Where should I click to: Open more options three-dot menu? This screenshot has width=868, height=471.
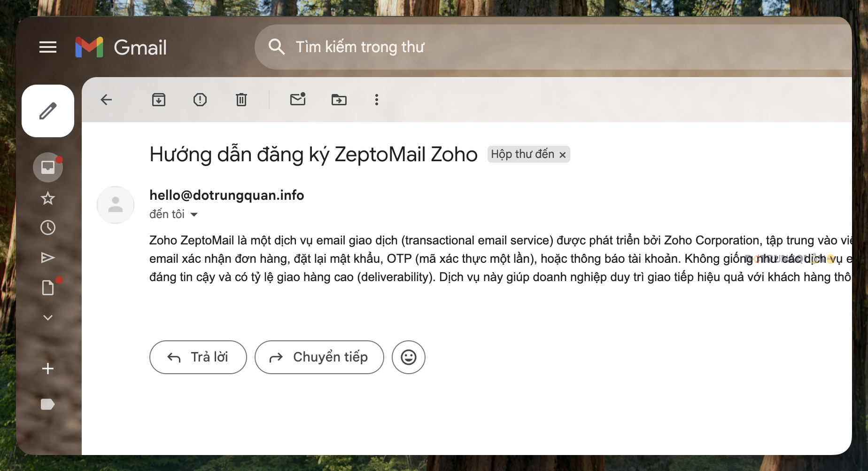tap(377, 100)
